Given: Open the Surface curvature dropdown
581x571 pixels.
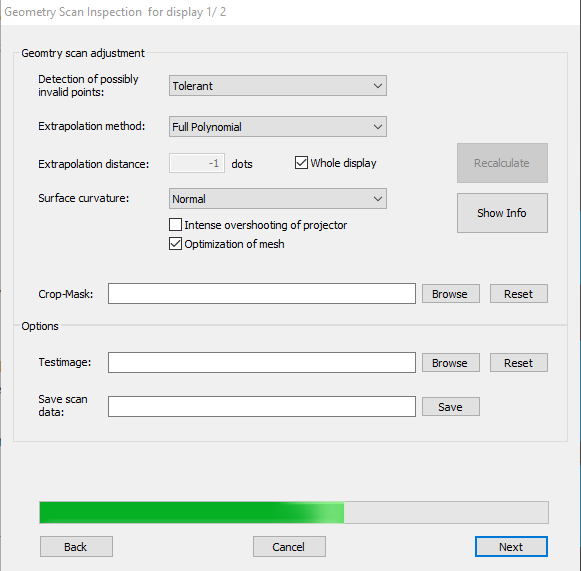Looking at the screenshot, I should 278,199.
